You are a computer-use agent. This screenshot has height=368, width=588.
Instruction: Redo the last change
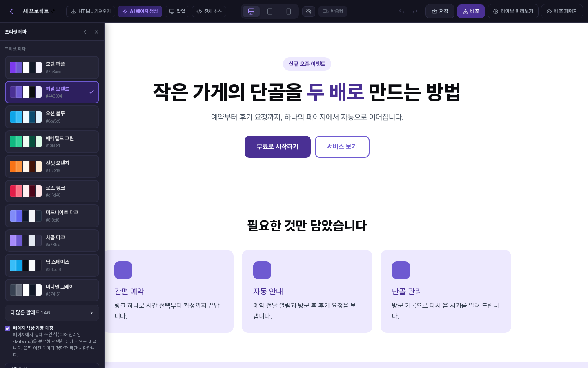415,11
